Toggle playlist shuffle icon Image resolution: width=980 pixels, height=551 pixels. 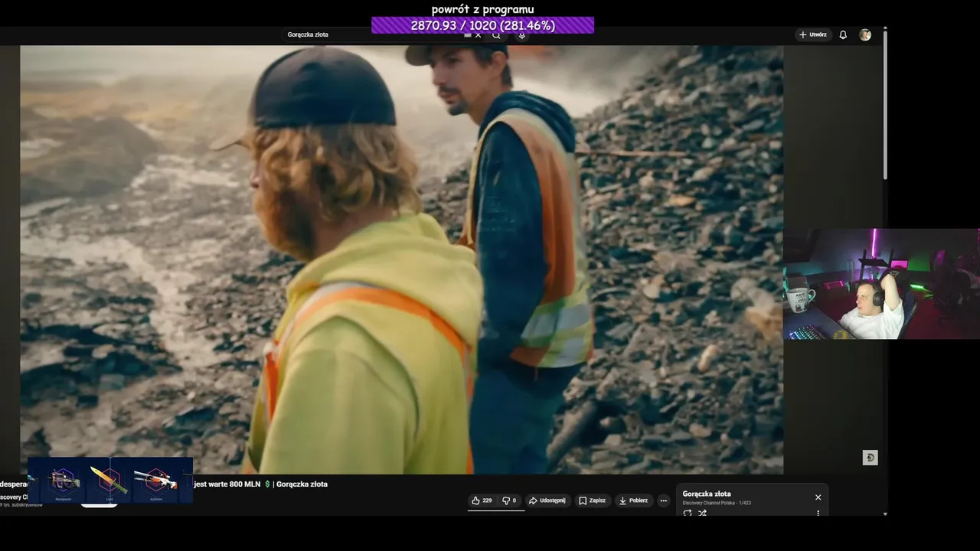pos(702,513)
